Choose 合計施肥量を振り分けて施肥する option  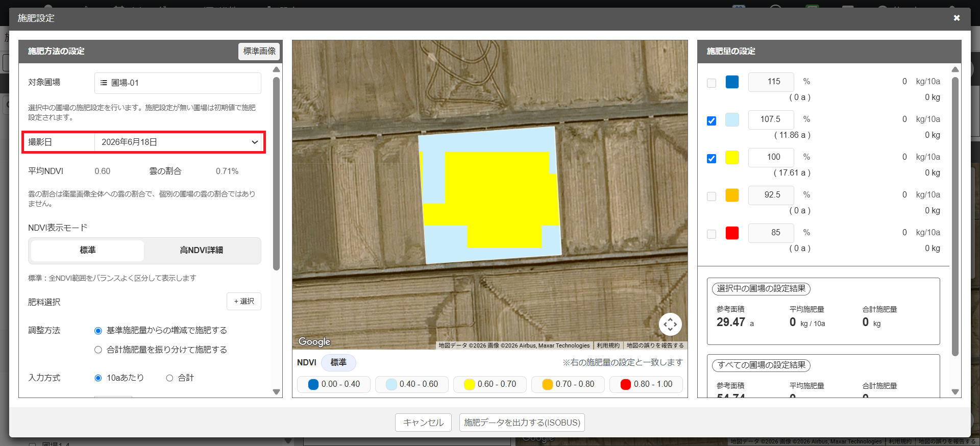pos(99,350)
